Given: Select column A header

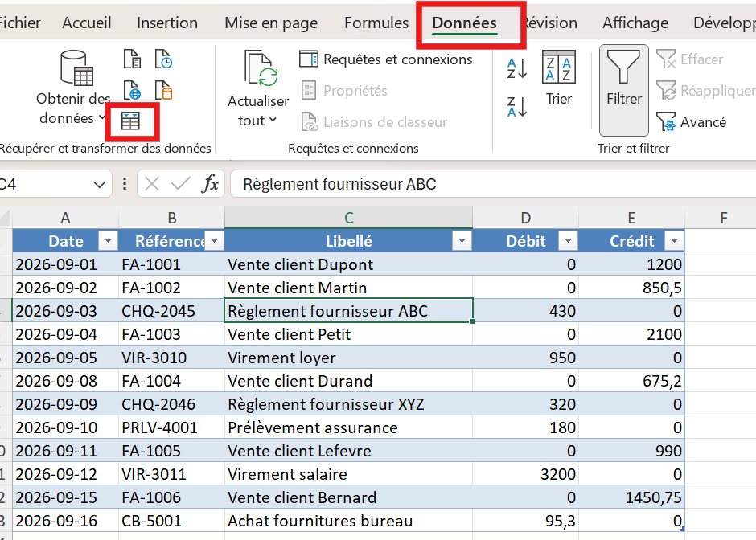Looking at the screenshot, I should [x=66, y=218].
